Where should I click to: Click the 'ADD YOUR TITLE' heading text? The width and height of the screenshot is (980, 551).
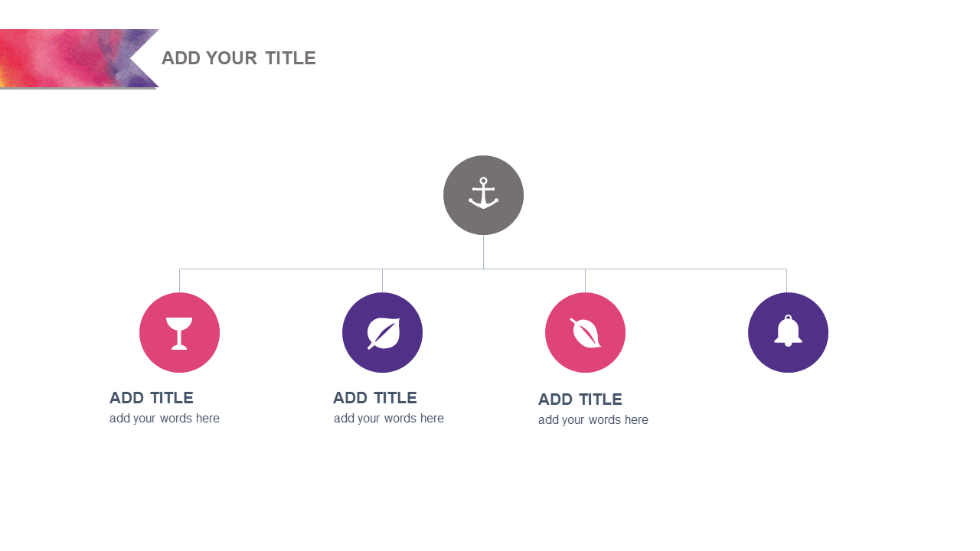point(238,58)
